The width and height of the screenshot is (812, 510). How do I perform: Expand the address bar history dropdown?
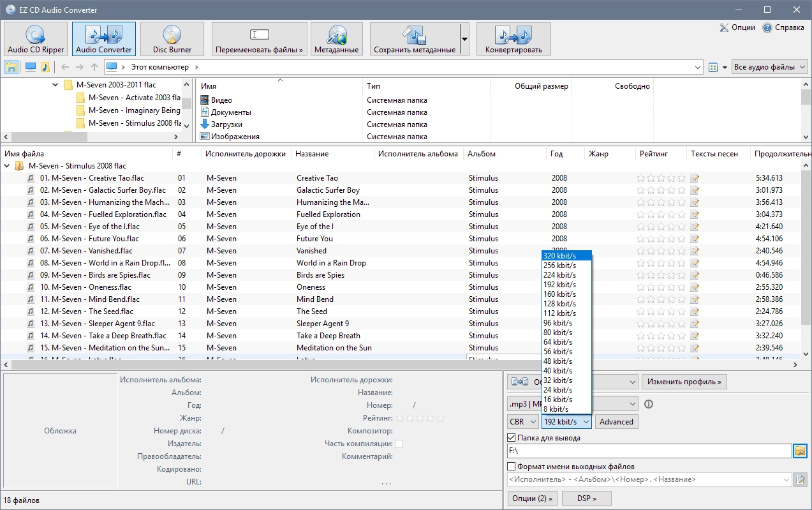point(698,67)
